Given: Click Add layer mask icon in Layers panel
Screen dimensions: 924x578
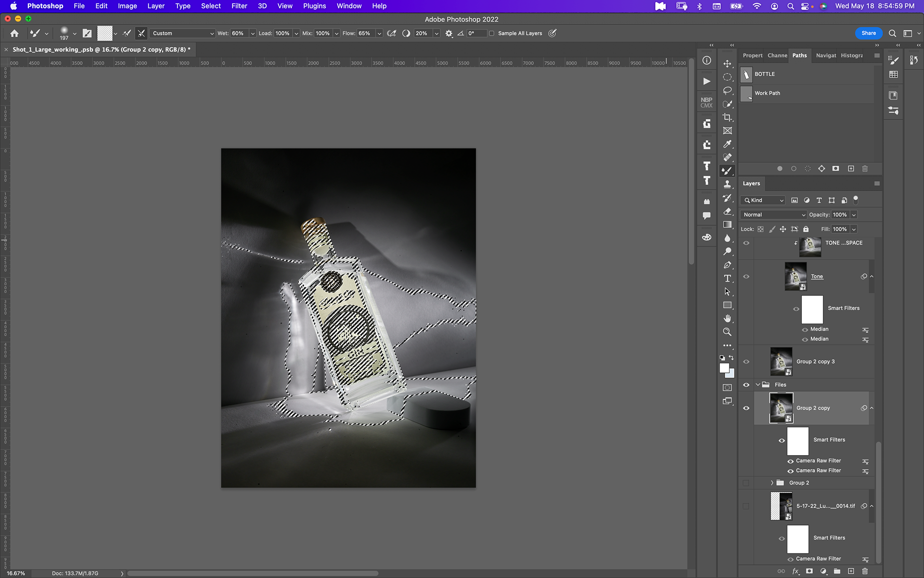Looking at the screenshot, I should click(809, 571).
